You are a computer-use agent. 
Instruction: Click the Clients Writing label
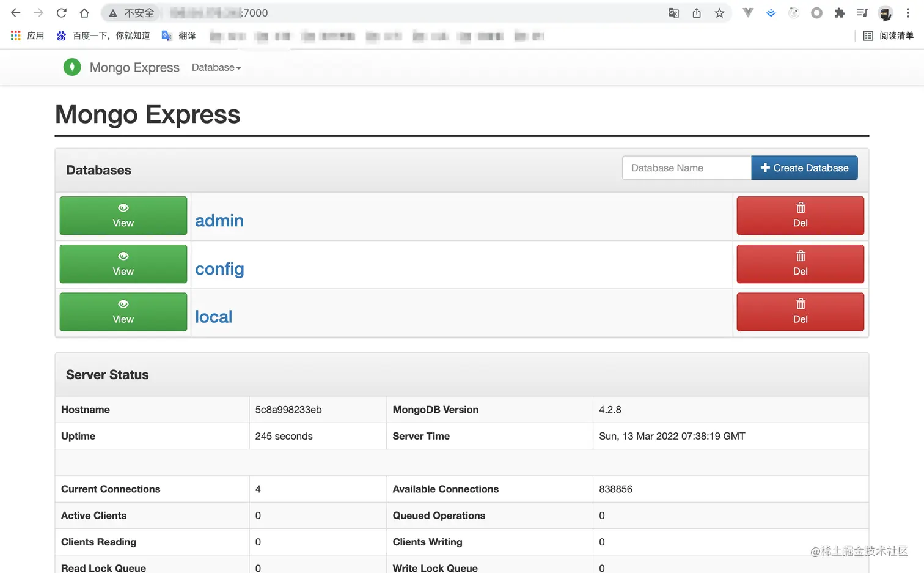pos(427,542)
